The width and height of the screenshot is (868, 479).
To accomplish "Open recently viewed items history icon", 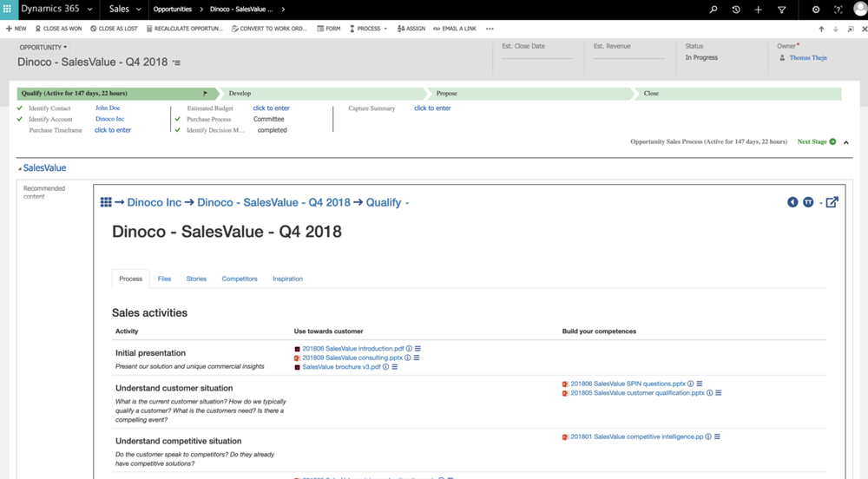I will pyautogui.click(x=736, y=10).
